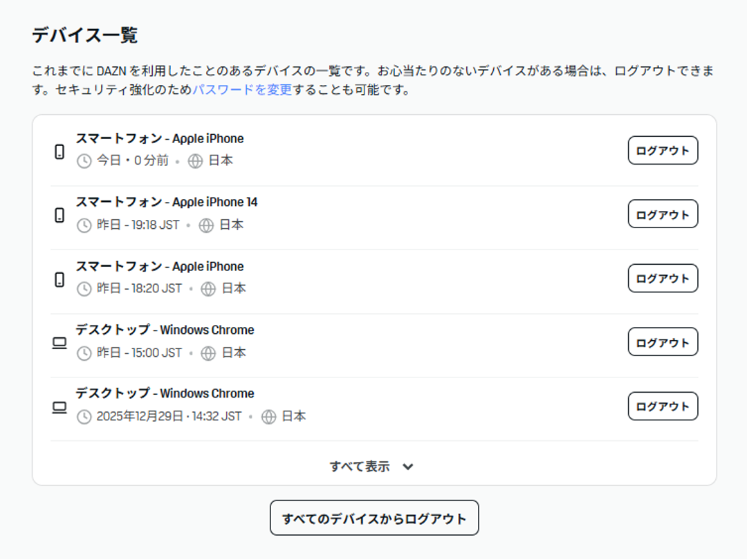This screenshot has height=560, width=747.
Task: Click the デバイス一覧 page heading
Action: (x=85, y=35)
